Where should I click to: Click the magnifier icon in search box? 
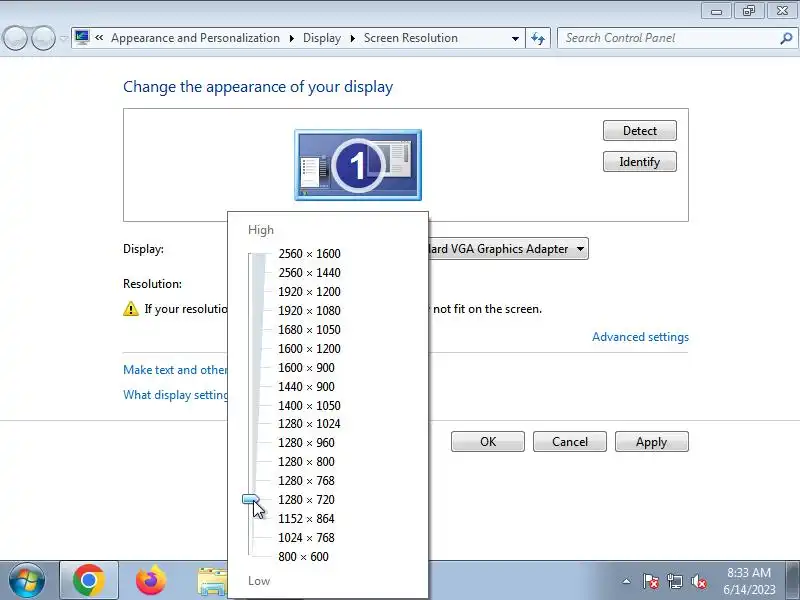[786, 38]
